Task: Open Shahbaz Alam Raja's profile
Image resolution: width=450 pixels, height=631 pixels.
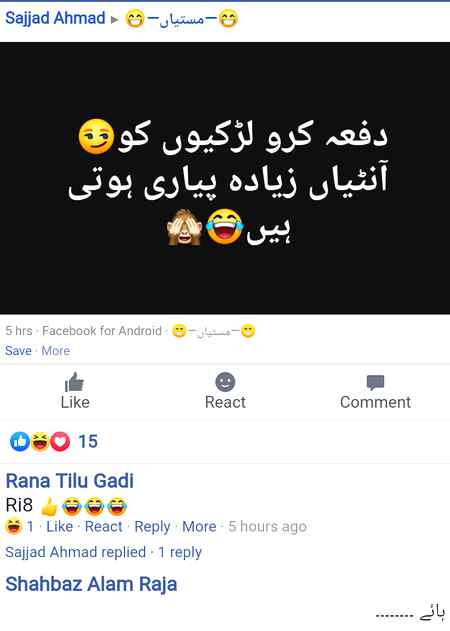Action: point(91,584)
